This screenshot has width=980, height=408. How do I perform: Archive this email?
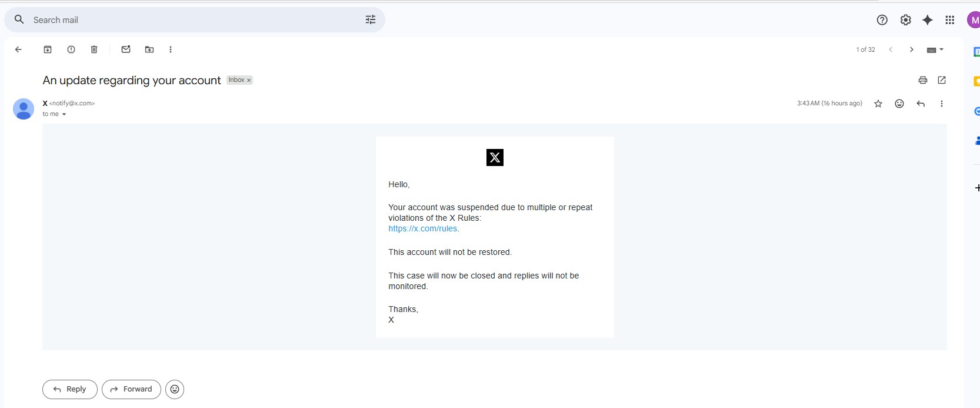pos(48,49)
